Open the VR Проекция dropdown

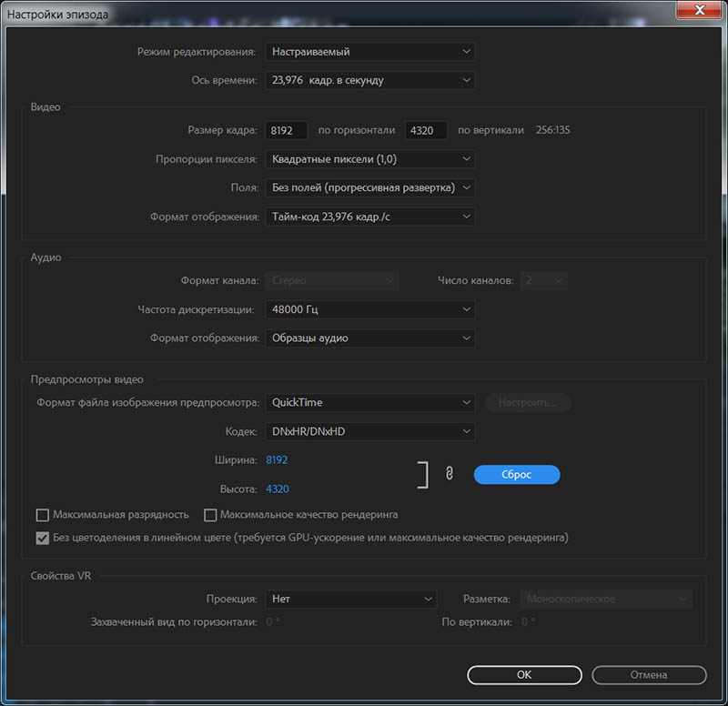[351, 599]
